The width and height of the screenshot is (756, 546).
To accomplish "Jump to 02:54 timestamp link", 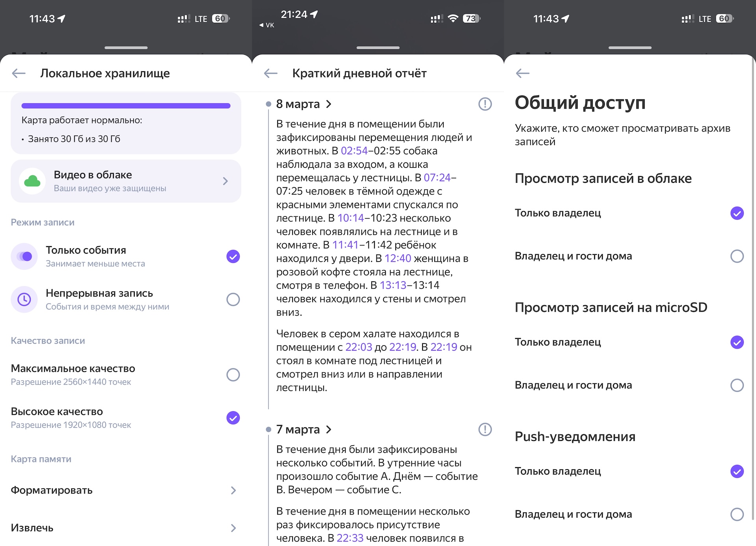I will click(x=354, y=151).
